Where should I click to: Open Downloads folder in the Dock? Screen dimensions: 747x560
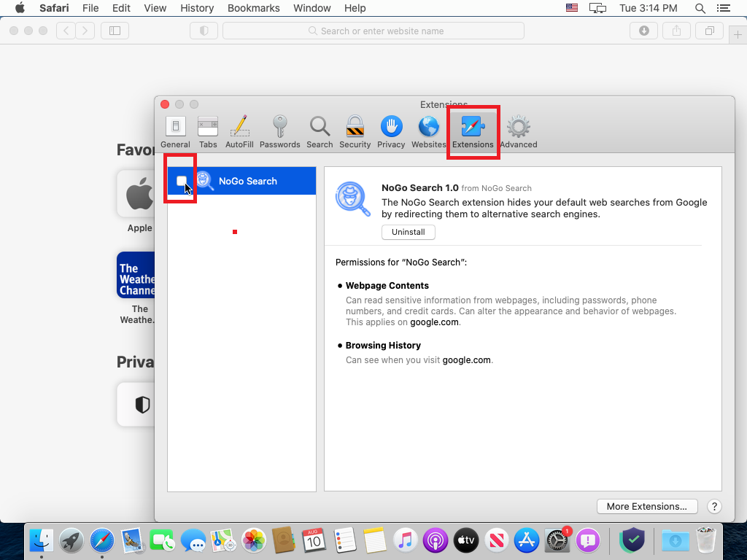pos(676,541)
